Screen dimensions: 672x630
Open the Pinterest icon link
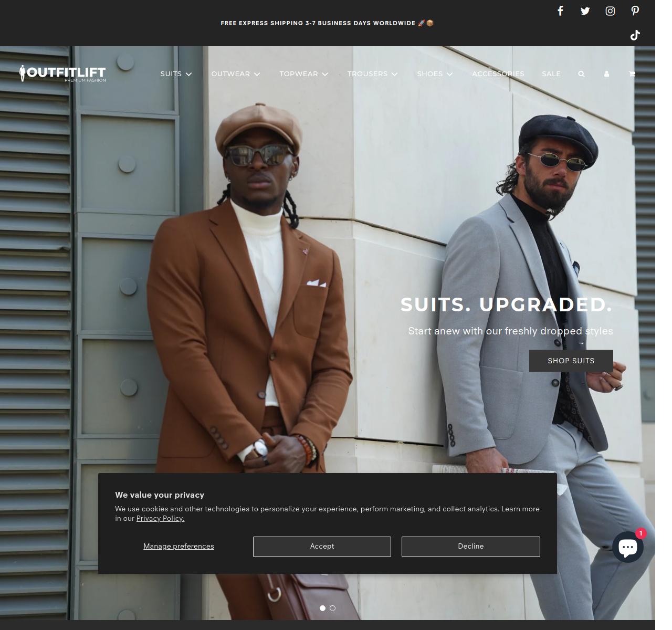click(635, 11)
